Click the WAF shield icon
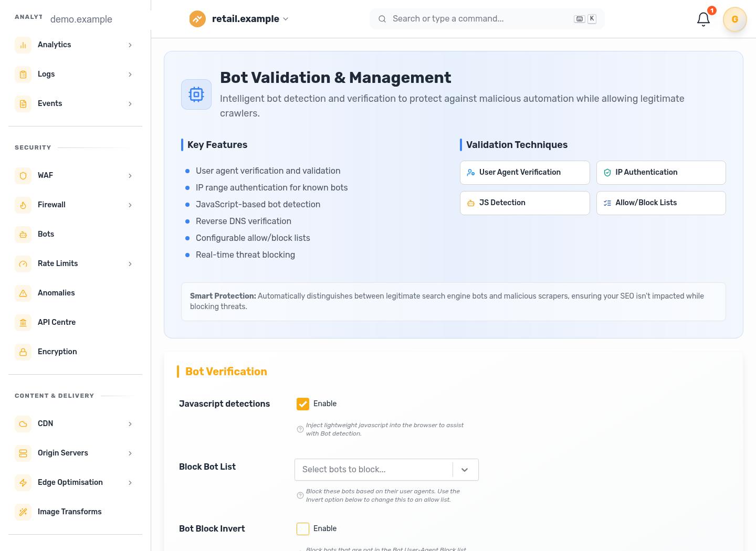This screenshot has width=756, height=551. [23, 176]
